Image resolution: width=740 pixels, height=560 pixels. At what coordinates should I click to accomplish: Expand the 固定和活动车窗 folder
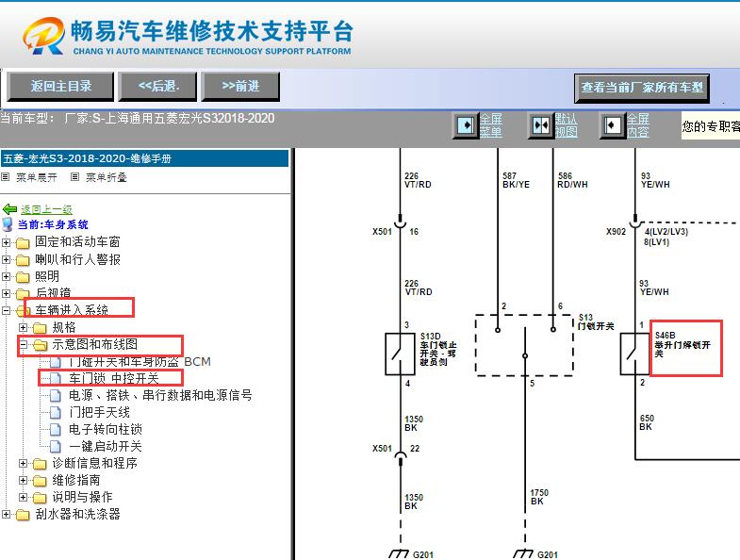pos(6,242)
